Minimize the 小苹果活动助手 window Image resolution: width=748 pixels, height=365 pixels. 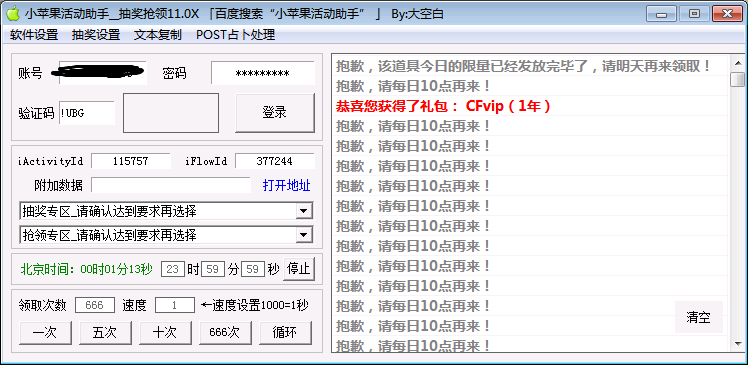click(661, 14)
